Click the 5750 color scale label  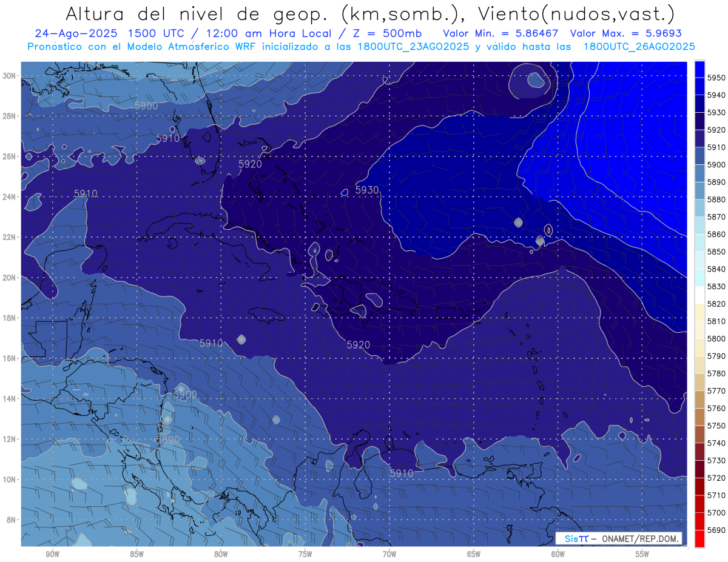click(x=716, y=425)
